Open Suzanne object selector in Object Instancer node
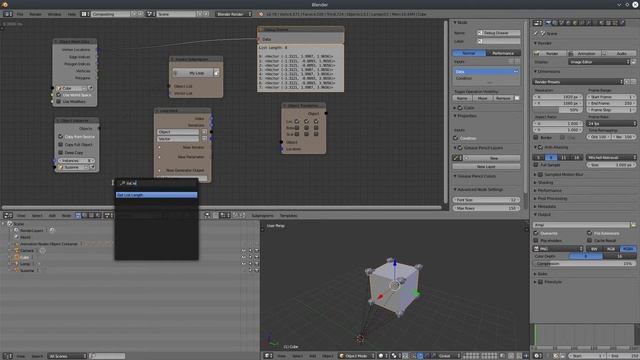The width and height of the screenshot is (640, 360). 73,167
